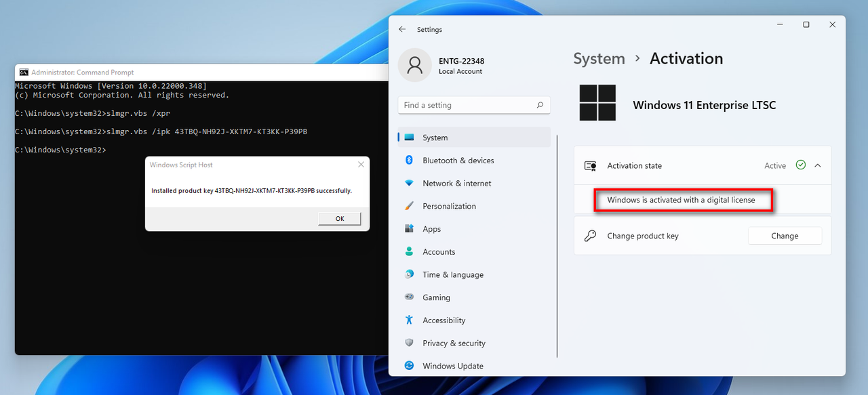The image size is (868, 395).
Task: Click the Accounts person icon
Action: (x=409, y=251)
